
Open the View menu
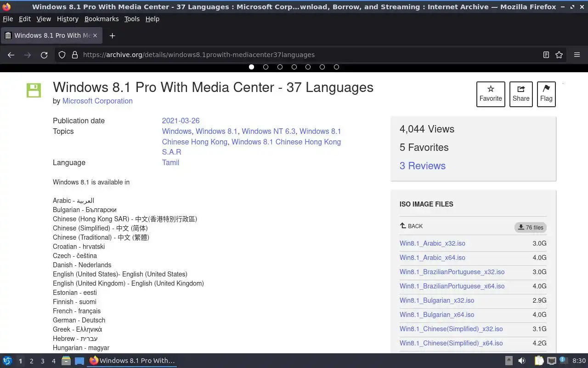click(x=44, y=19)
